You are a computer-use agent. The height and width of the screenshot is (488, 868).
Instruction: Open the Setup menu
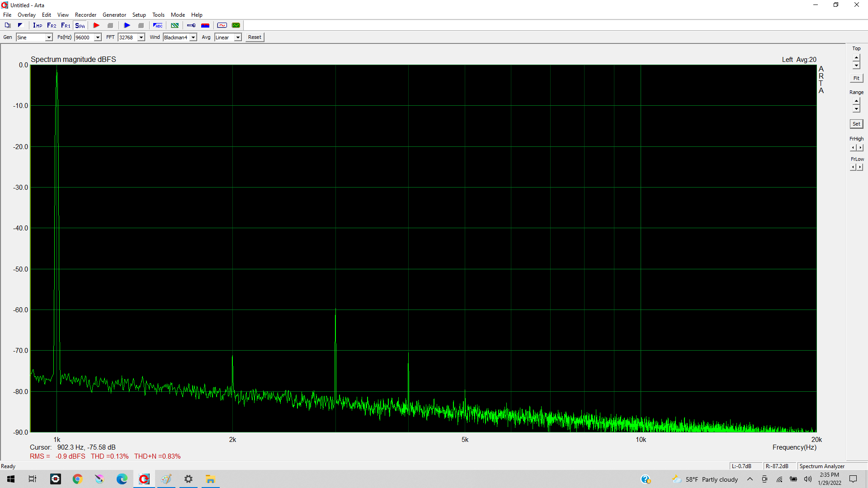139,15
